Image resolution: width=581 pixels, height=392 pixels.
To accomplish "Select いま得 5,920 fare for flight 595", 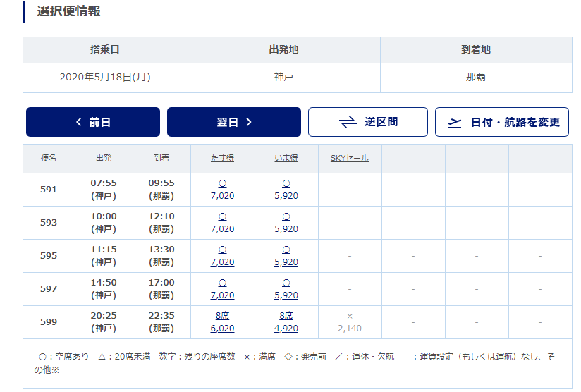I will click(x=286, y=262).
